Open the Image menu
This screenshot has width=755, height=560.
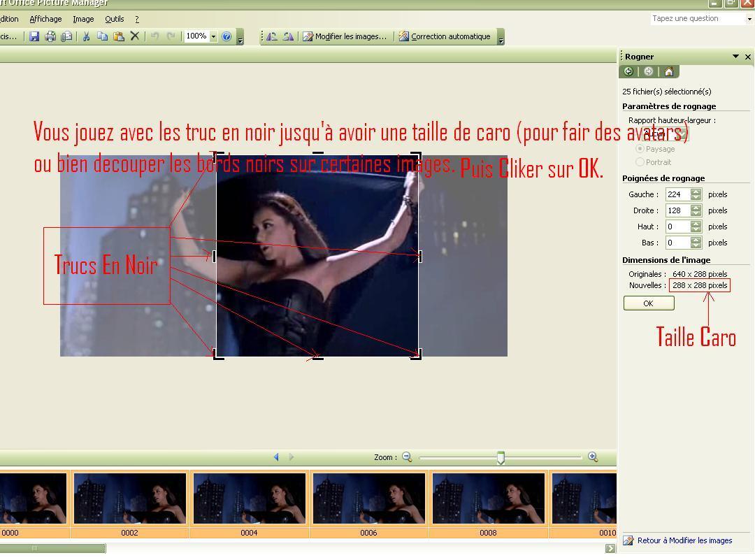(x=83, y=19)
